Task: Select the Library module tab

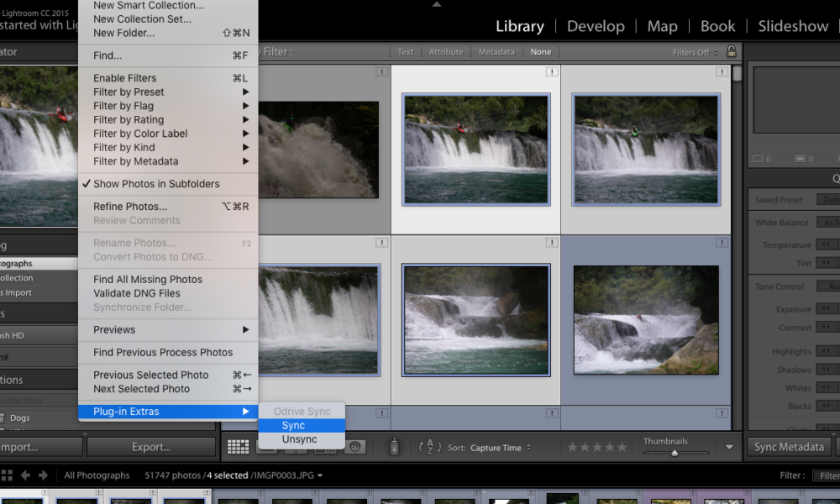Action: tap(520, 26)
